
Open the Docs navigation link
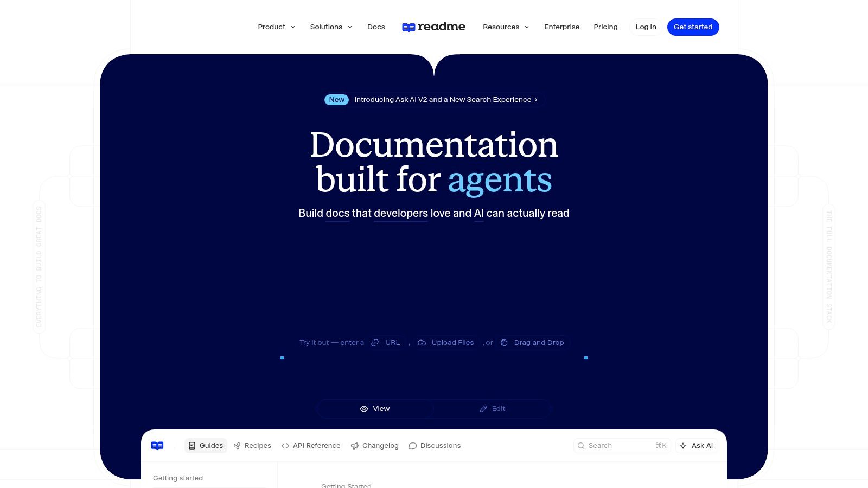[x=376, y=27]
